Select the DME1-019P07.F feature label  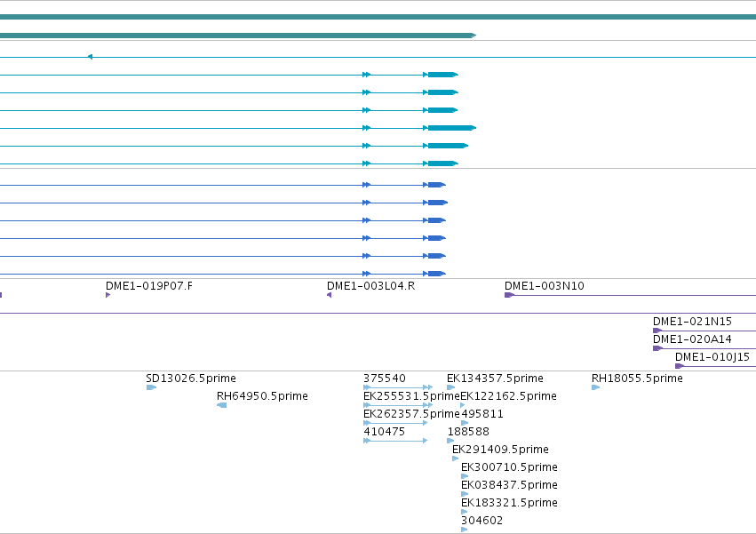[x=149, y=286]
